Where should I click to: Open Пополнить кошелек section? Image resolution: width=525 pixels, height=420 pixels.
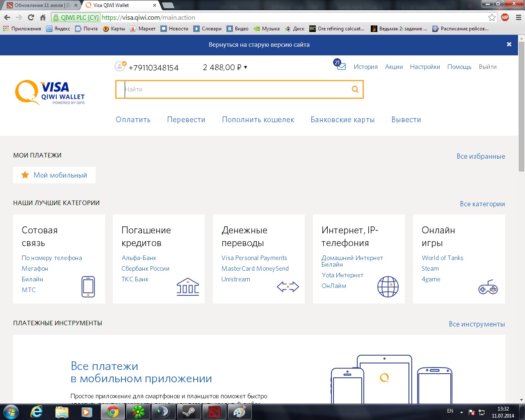point(258,120)
